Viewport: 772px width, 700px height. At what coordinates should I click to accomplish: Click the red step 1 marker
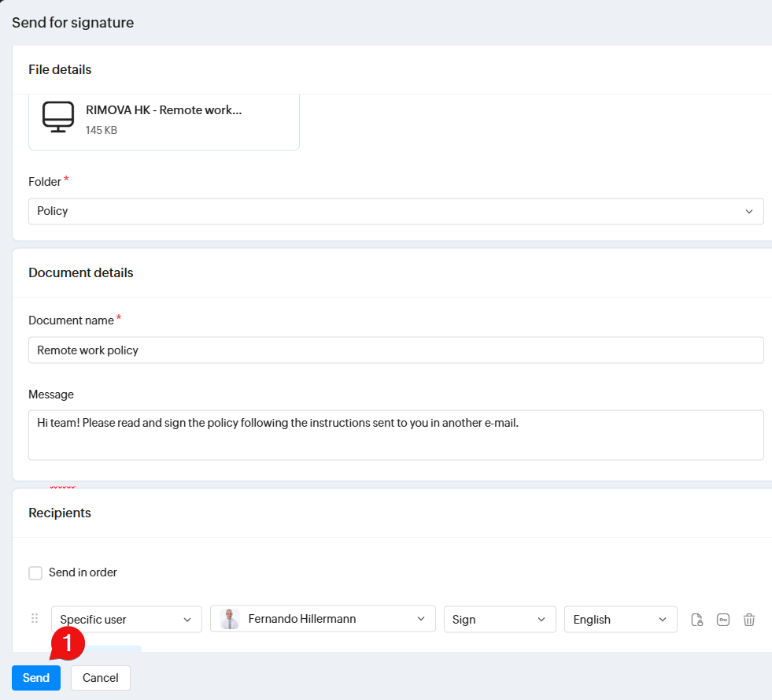68,643
